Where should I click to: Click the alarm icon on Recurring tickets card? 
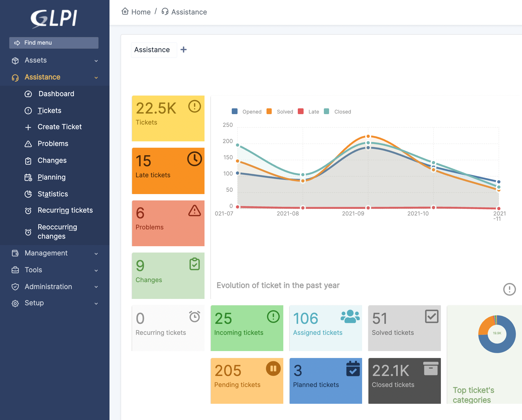coord(194,317)
